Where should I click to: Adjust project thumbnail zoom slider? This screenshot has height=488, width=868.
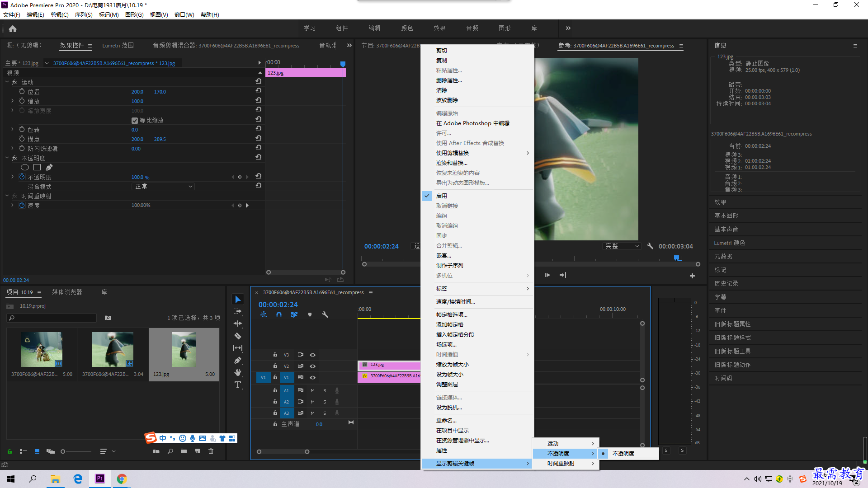pyautogui.click(x=76, y=451)
